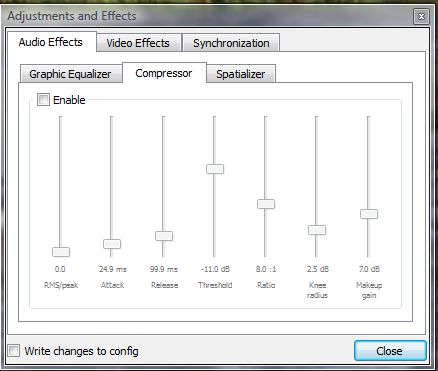Switch to the Video Effects tab
Viewport: 438px width, 371px height.
(138, 43)
